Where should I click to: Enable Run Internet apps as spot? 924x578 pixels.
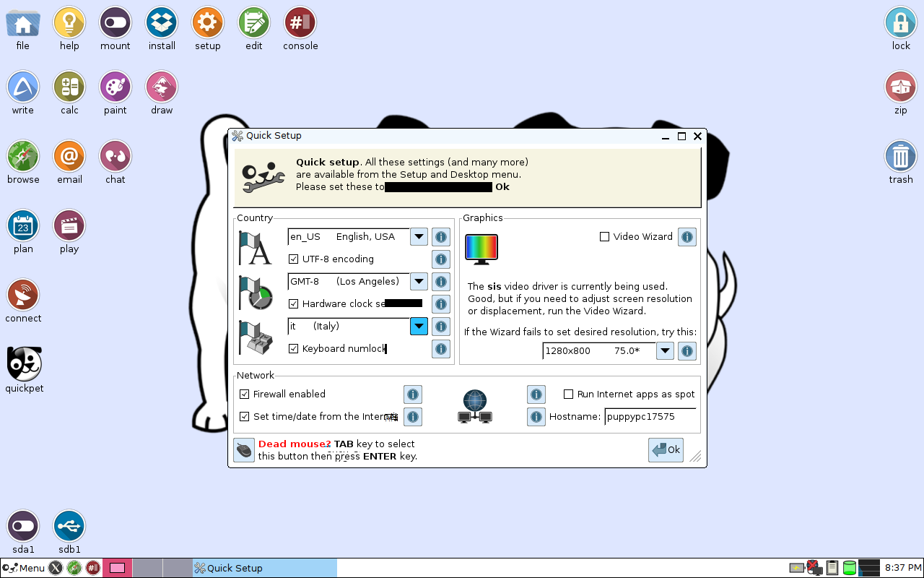[x=569, y=394]
